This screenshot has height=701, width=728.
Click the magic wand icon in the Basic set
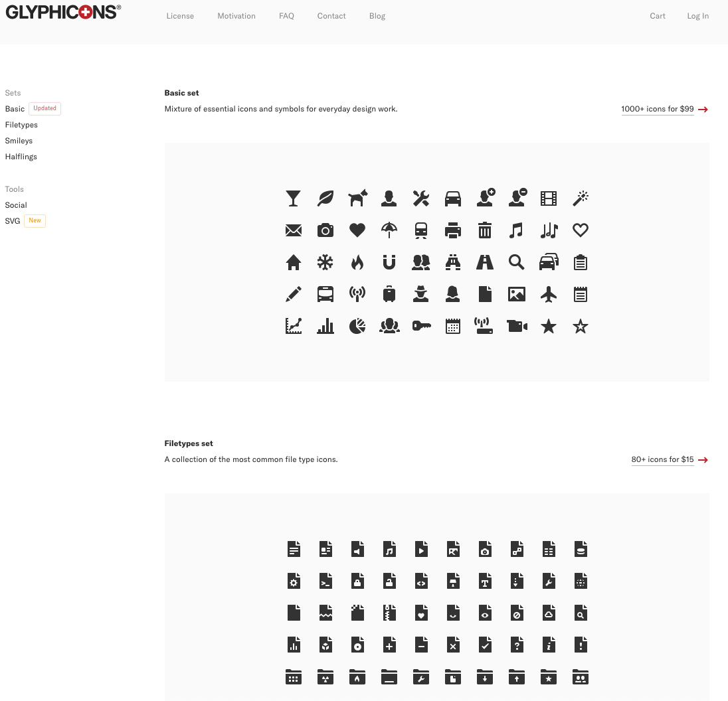tap(580, 198)
